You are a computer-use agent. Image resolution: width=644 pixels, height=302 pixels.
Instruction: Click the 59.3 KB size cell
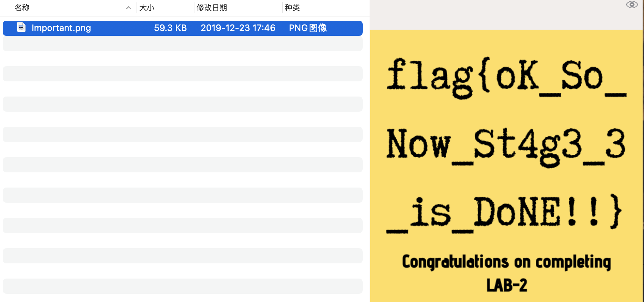tap(170, 28)
